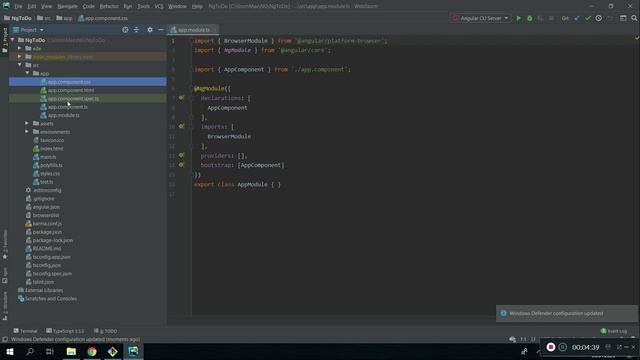640x360 pixels.
Task: Open Project panel settings gear
Action: (150, 30)
